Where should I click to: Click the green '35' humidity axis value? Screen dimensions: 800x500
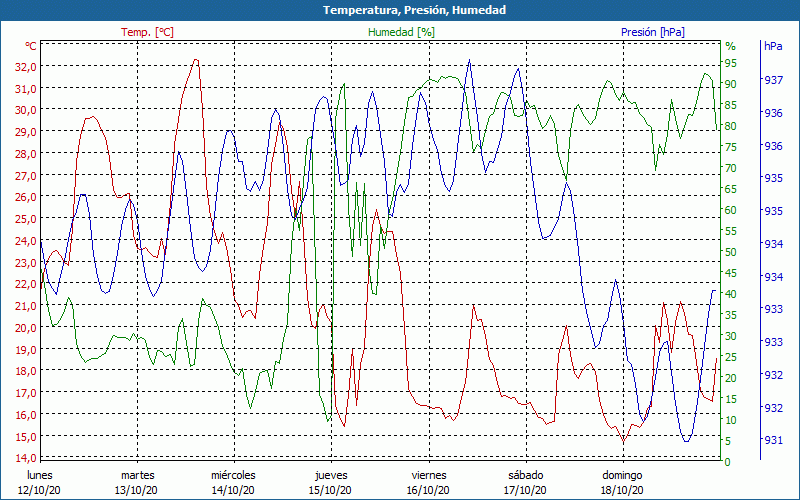pyautogui.click(x=731, y=315)
